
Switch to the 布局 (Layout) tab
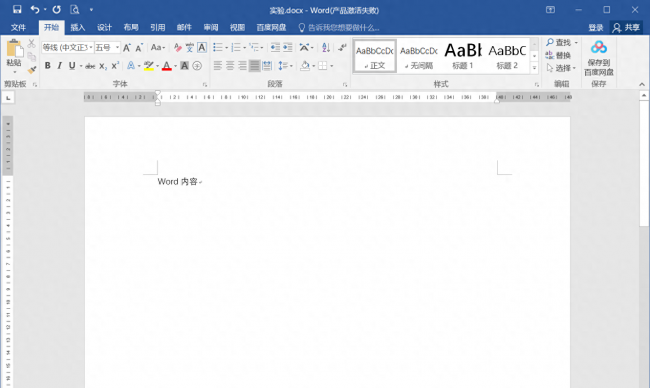point(131,27)
